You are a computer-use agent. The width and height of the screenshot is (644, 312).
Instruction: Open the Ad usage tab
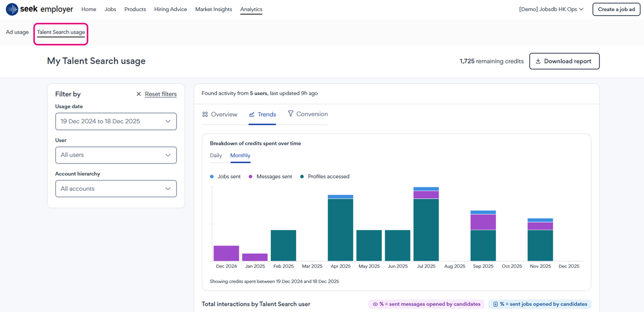pos(17,32)
